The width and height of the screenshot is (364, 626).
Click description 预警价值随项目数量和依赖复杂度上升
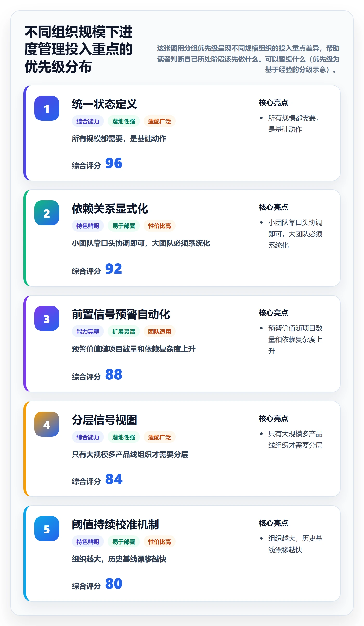[x=134, y=349]
